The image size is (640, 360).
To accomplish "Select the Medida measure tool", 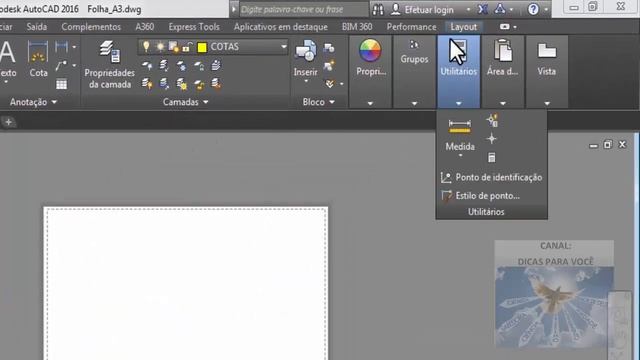I will pos(460,135).
